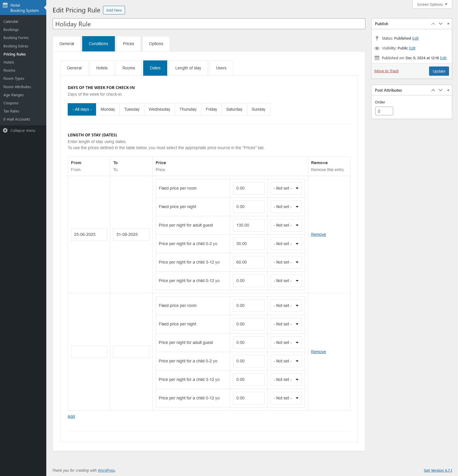This screenshot has width=458, height=476.
Task: Toggle Sunday as check-in day
Action: point(259,109)
